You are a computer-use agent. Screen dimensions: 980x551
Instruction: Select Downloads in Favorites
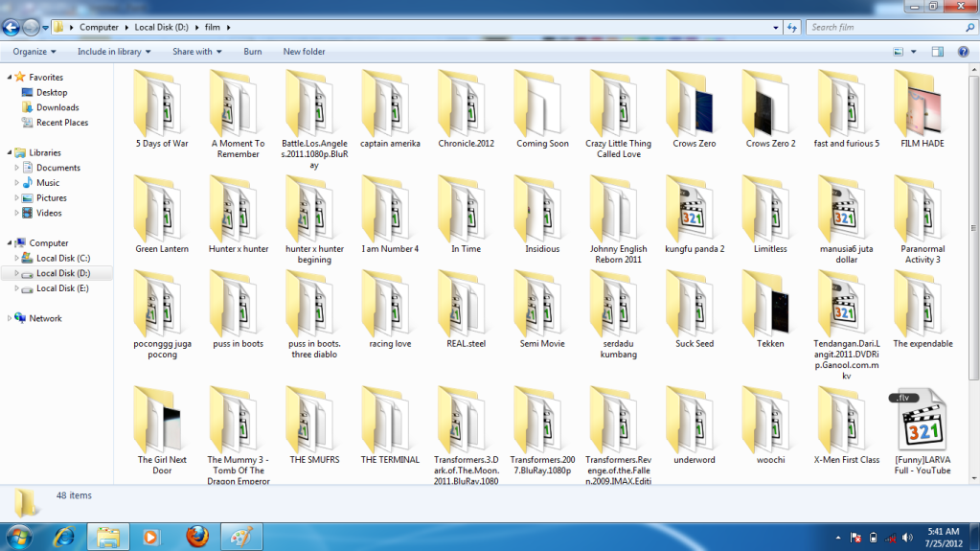tap(57, 107)
